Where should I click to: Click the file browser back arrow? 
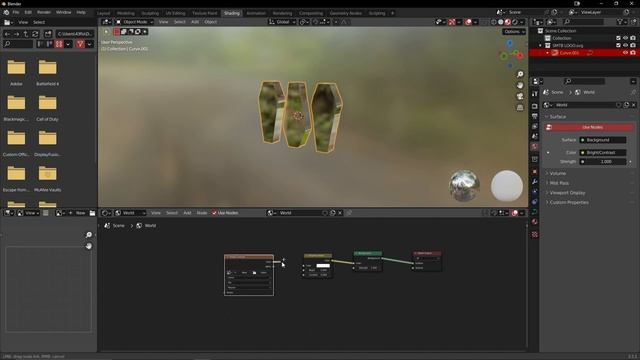(7, 34)
